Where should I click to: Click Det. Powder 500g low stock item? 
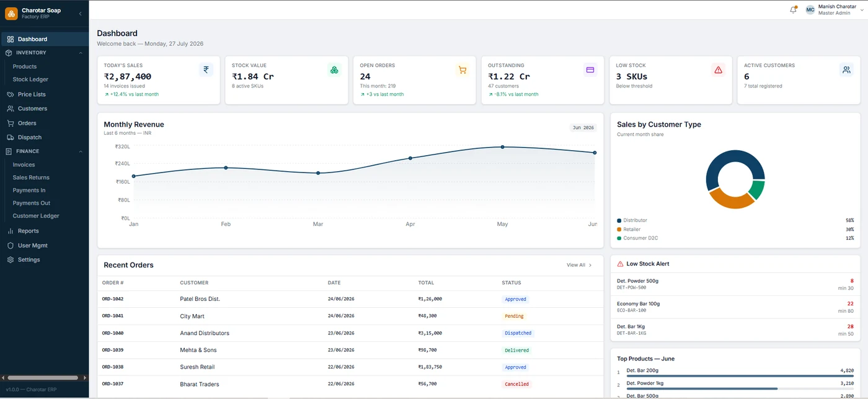tap(735, 284)
